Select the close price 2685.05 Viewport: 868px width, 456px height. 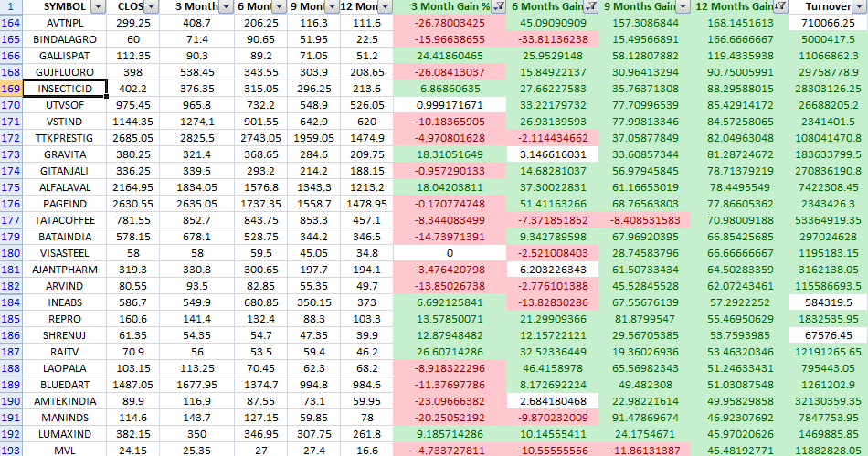click(x=132, y=138)
